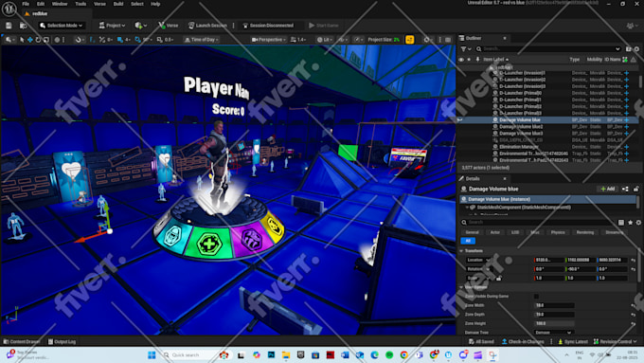Click the Add component button in Details
The height and width of the screenshot is (363, 644).
(x=607, y=190)
